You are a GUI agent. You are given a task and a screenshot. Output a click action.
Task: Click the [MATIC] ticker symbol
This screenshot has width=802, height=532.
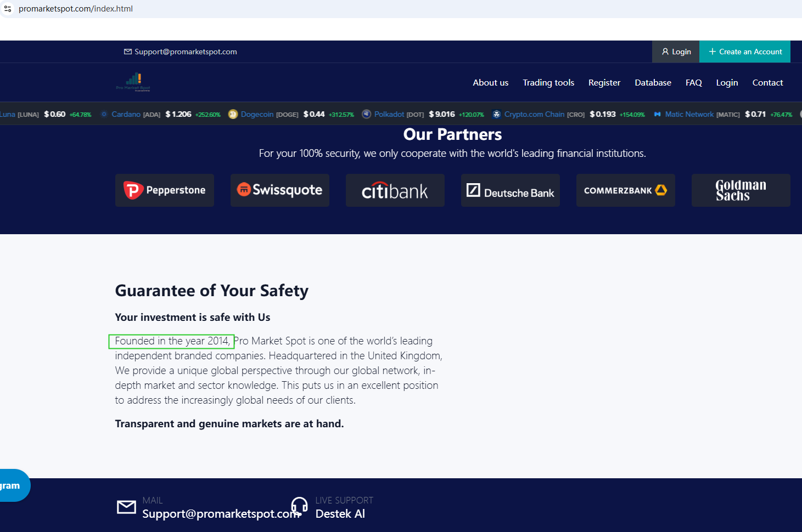[728, 115]
